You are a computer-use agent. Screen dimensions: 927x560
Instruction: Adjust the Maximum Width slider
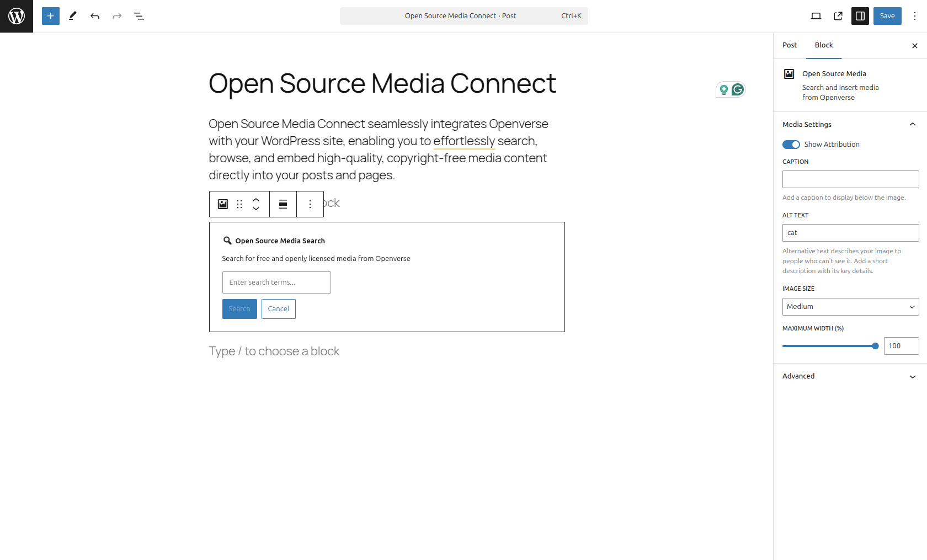tap(830, 346)
